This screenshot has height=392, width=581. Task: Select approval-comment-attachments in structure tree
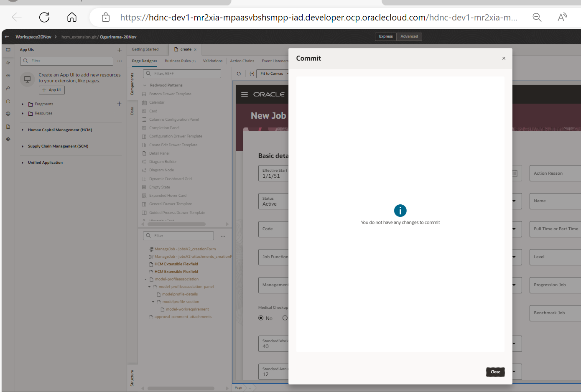tap(183, 317)
